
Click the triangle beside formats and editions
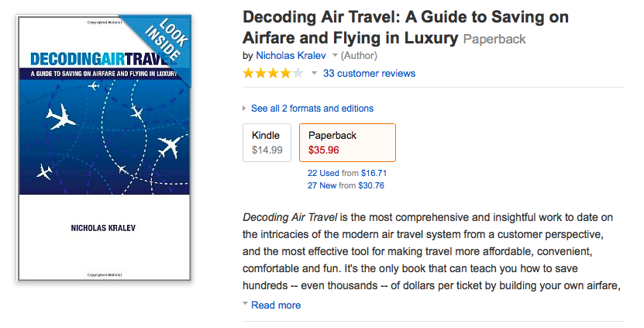[x=244, y=109]
